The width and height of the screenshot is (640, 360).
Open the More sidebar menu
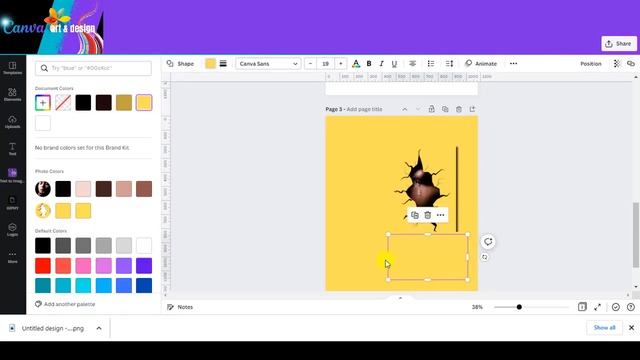tap(13, 257)
